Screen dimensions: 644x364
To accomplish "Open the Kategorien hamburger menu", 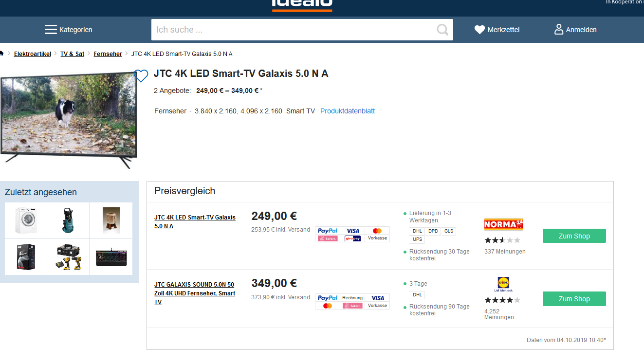I will [x=51, y=30].
